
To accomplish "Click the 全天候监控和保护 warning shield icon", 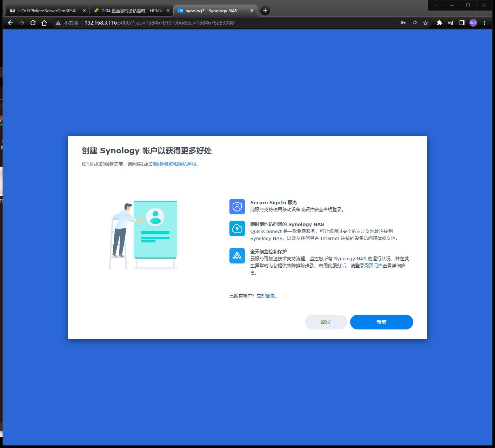I will coord(237,256).
